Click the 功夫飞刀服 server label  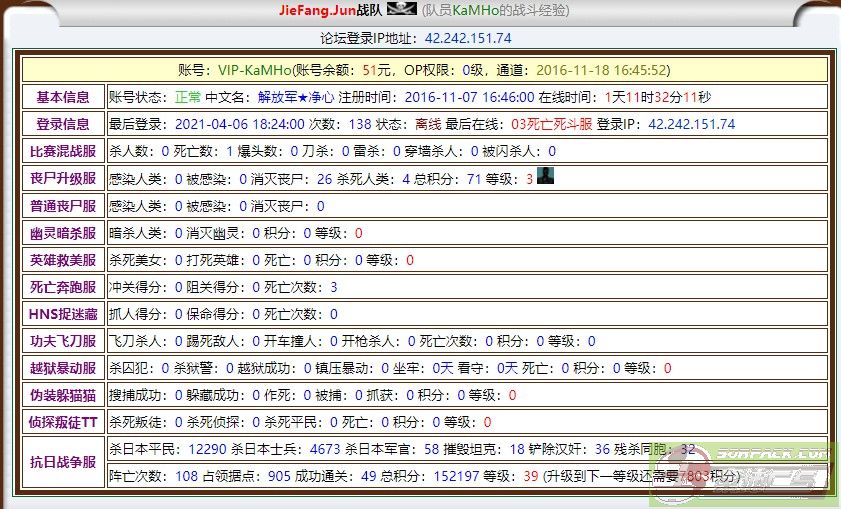63,341
